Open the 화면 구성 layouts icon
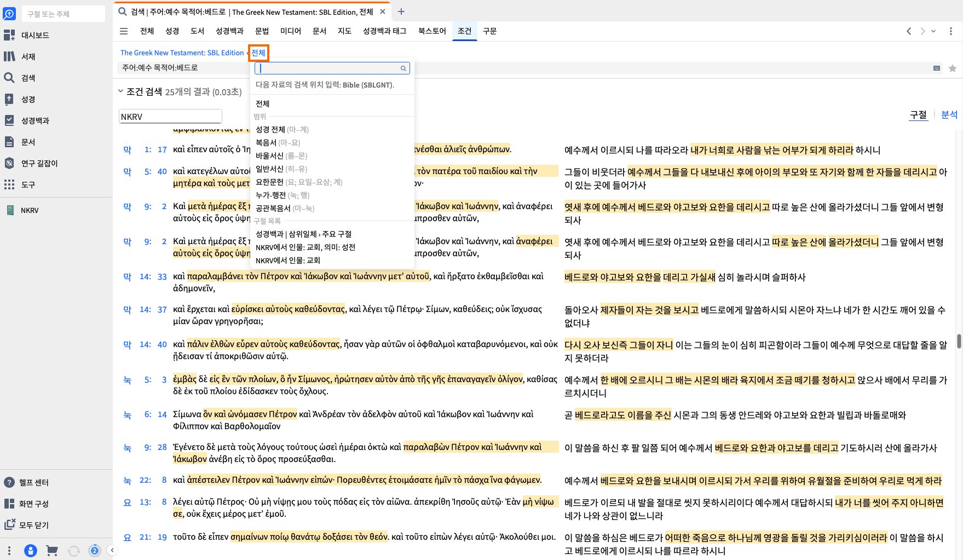Screen dimensions: 963x560 click(x=9, y=504)
